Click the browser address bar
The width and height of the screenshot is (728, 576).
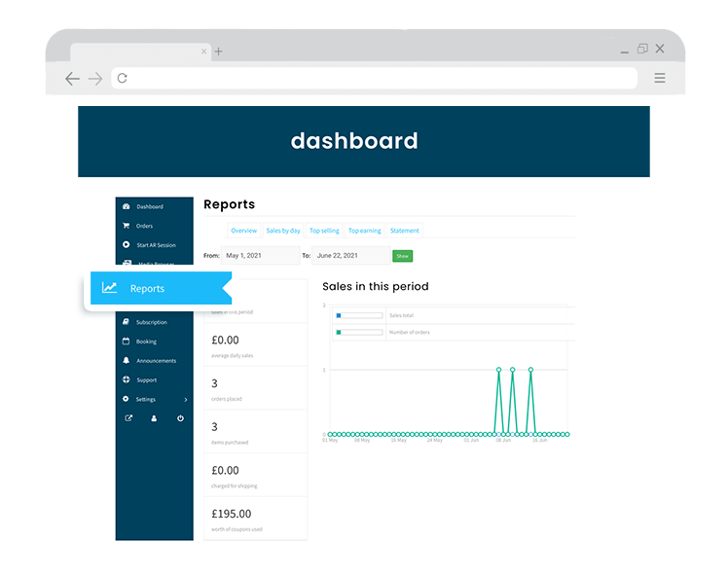click(x=374, y=78)
